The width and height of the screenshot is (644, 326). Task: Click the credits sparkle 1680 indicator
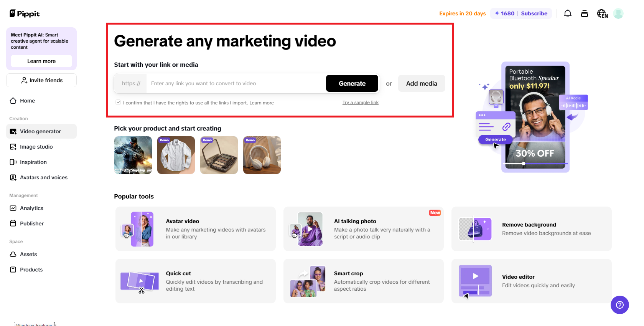[x=504, y=13]
